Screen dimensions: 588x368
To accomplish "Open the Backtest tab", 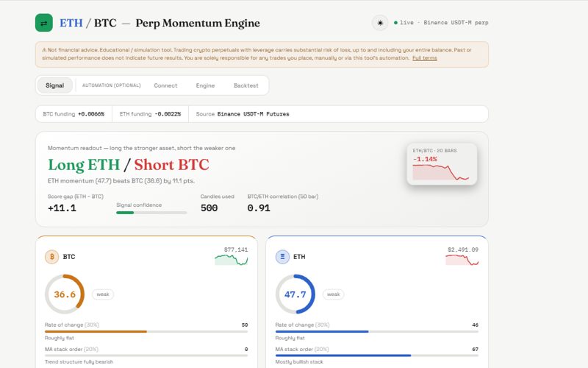I will [x=246, y=85].
